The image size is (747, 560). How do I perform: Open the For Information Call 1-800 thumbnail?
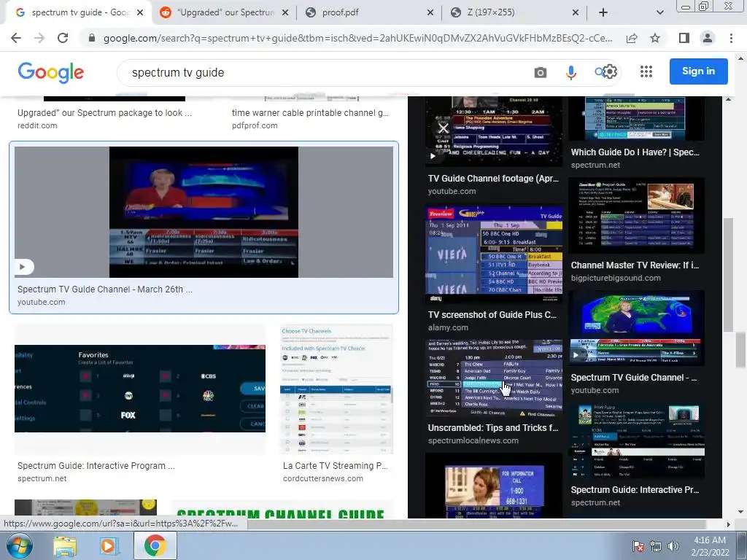[x=494, y=486]
